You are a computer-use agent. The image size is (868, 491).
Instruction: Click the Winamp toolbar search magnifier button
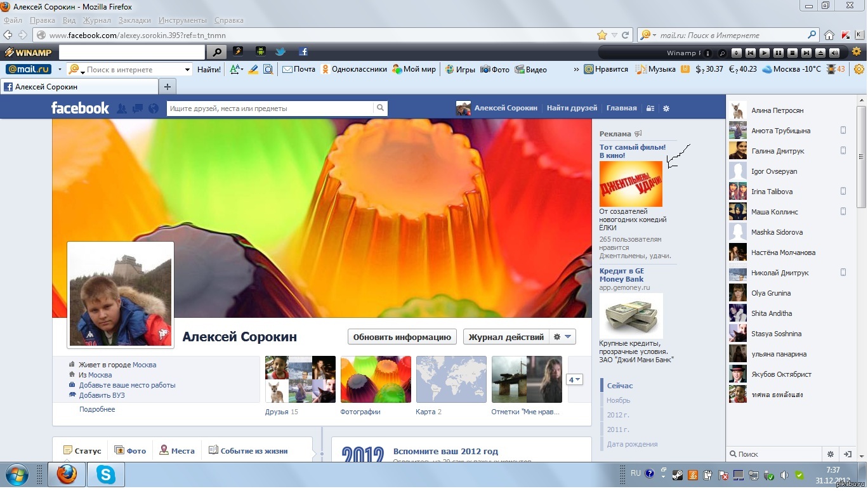coord(216,52)
